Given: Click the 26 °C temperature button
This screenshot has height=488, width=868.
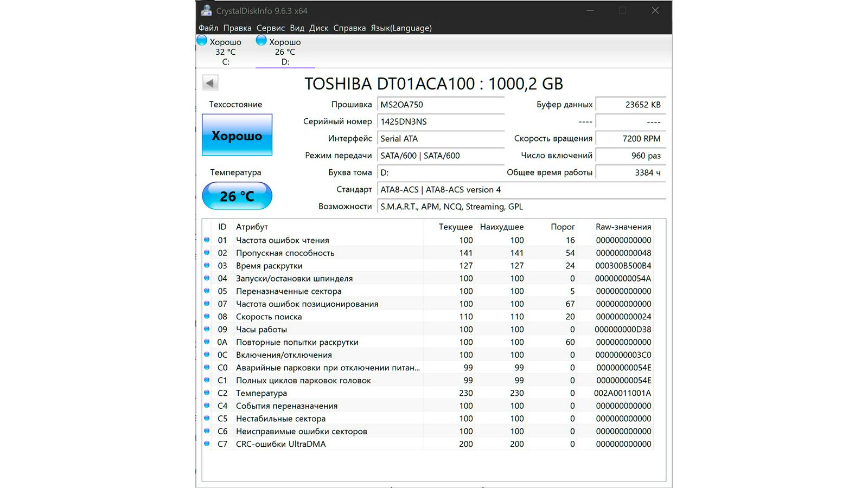Looking at the screenshot, I should pos(237,196).
